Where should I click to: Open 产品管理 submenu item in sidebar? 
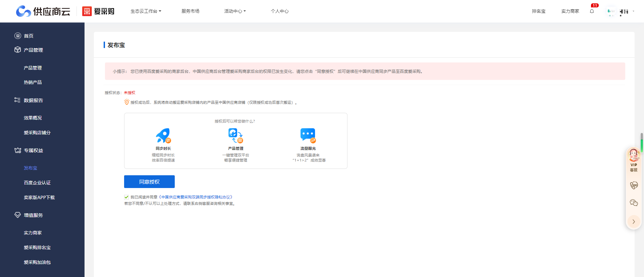click(x=33, y=68)
